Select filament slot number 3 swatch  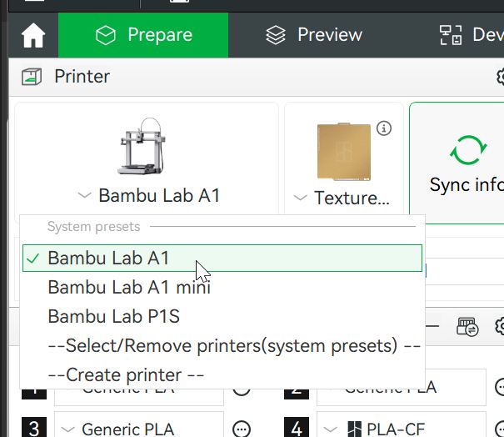(33, 429)
